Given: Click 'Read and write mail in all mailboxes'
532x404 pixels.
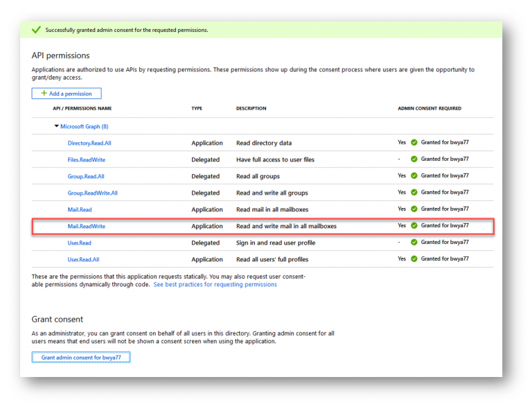Looking at the screenshot, I should [286, 226].
